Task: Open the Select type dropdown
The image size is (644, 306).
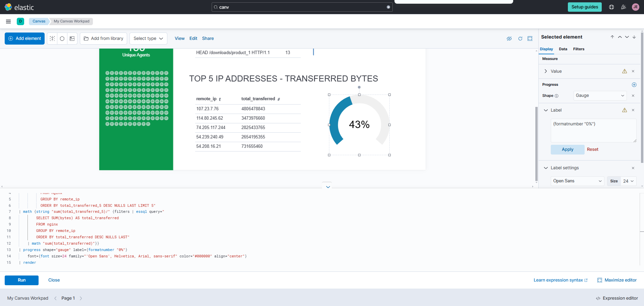Action: click(148, 39)
